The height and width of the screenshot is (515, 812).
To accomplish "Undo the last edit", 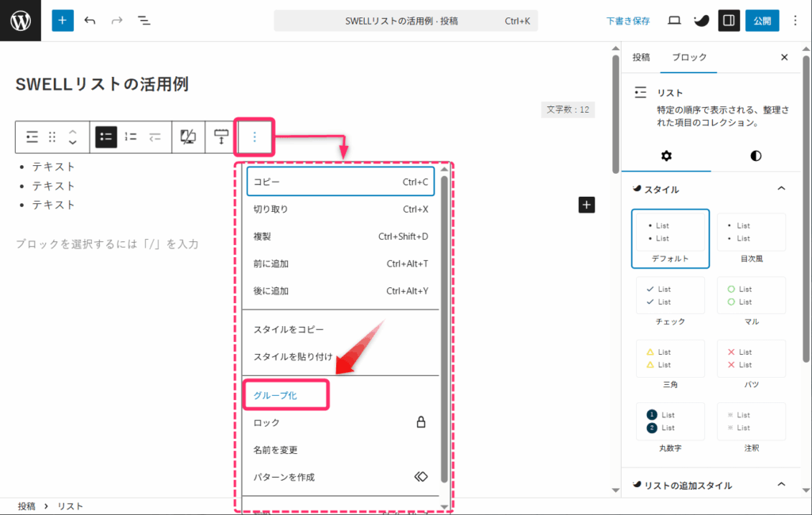I will click(90, 21).
